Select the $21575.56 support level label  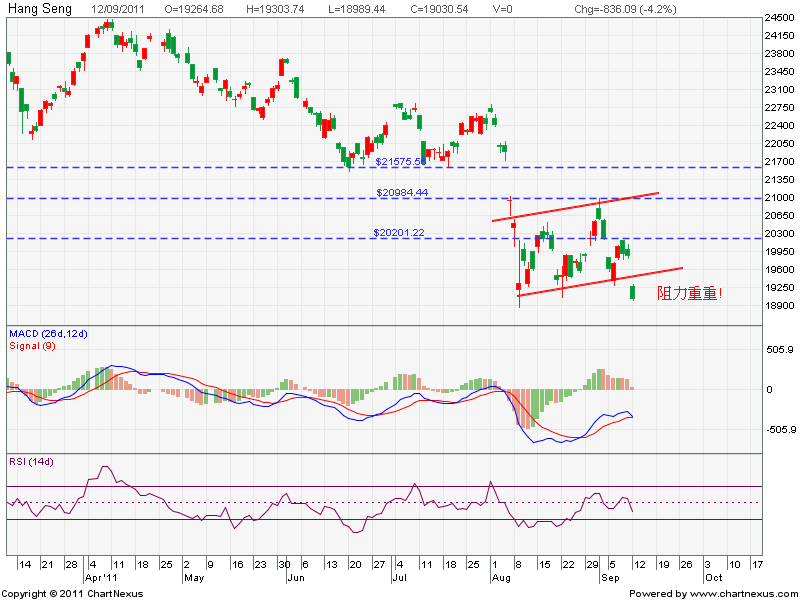pos(401,161)
